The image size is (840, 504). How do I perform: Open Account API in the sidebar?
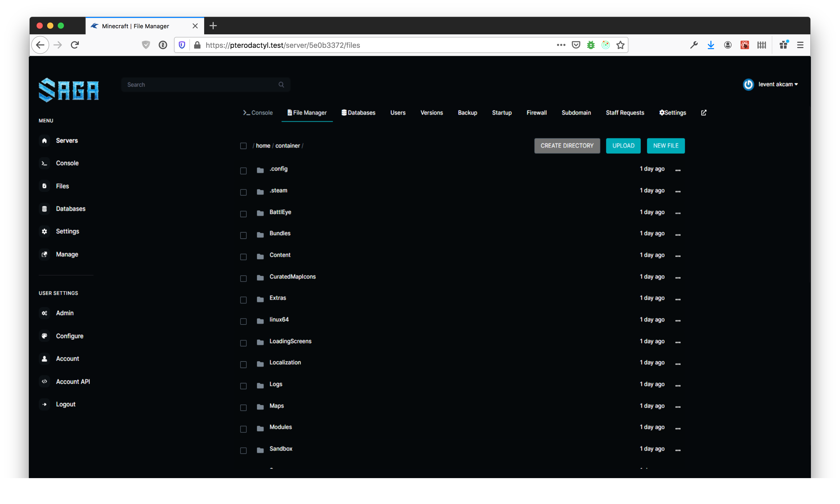tap(73, 381)
